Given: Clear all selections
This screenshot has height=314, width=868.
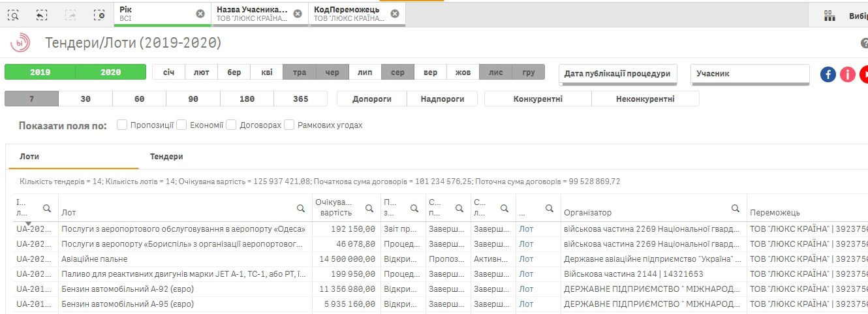Looking at the screenshot, I should coord(99,14).
